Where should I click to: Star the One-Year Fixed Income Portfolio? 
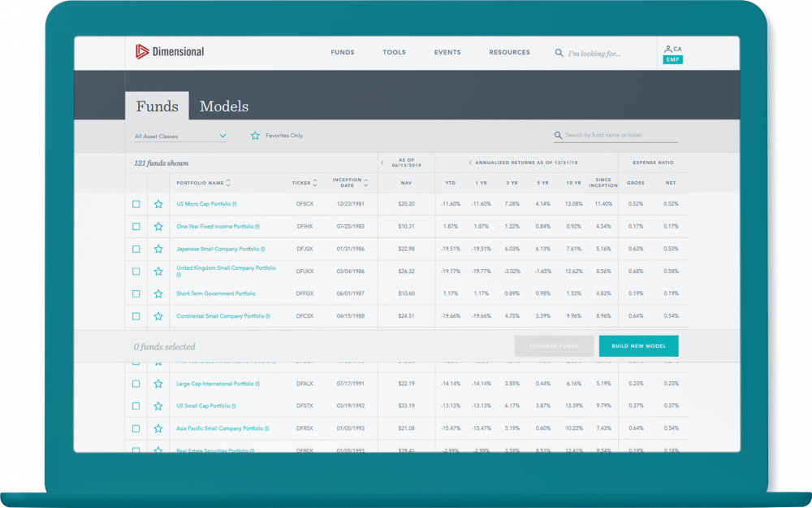click(158, 227)
